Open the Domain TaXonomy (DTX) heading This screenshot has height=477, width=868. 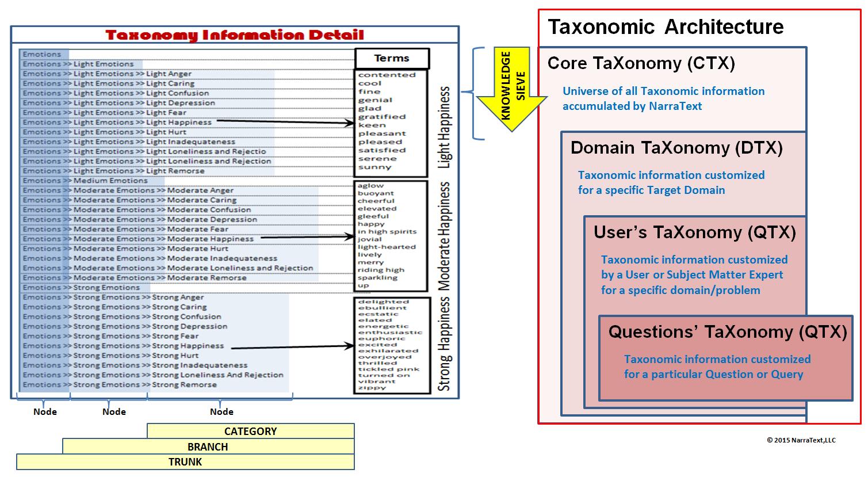click(x=676, y=148)
